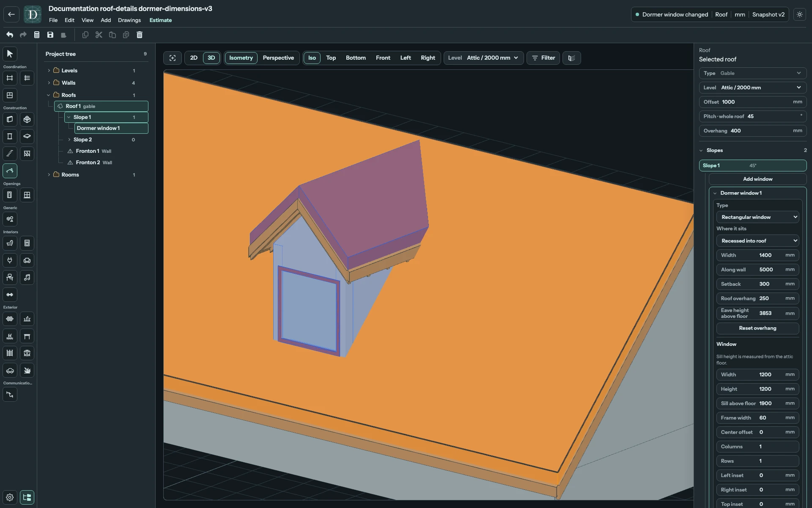Toggle the project tree panel icon

tap(27, 497)
